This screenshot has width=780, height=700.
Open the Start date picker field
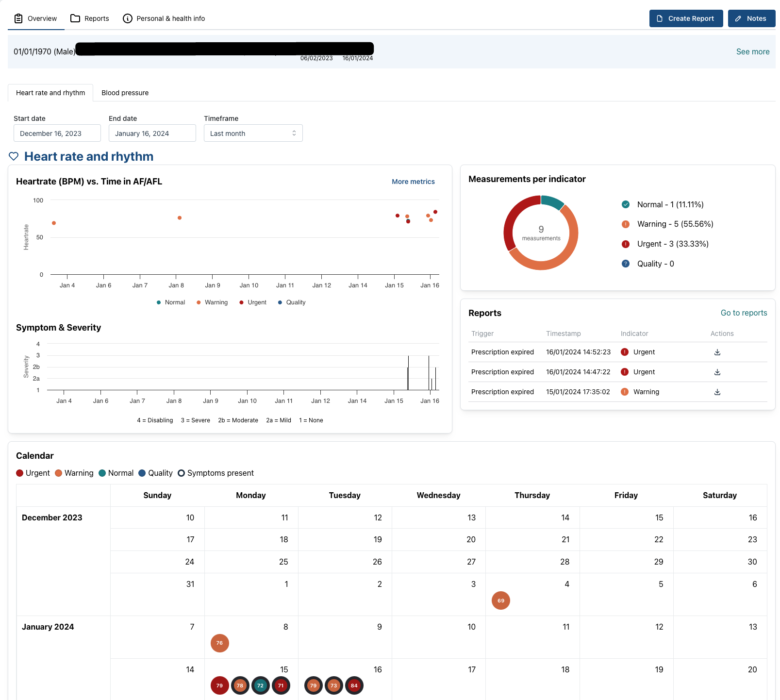[x=57, y=133]
